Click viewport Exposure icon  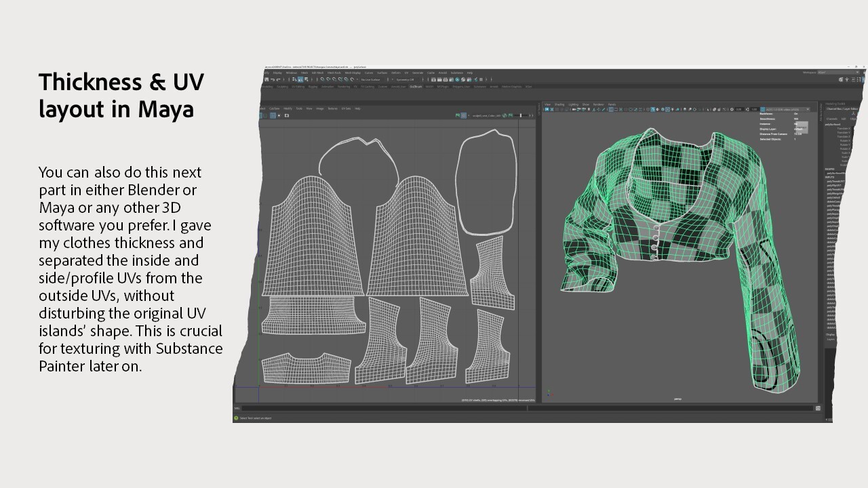732,110
